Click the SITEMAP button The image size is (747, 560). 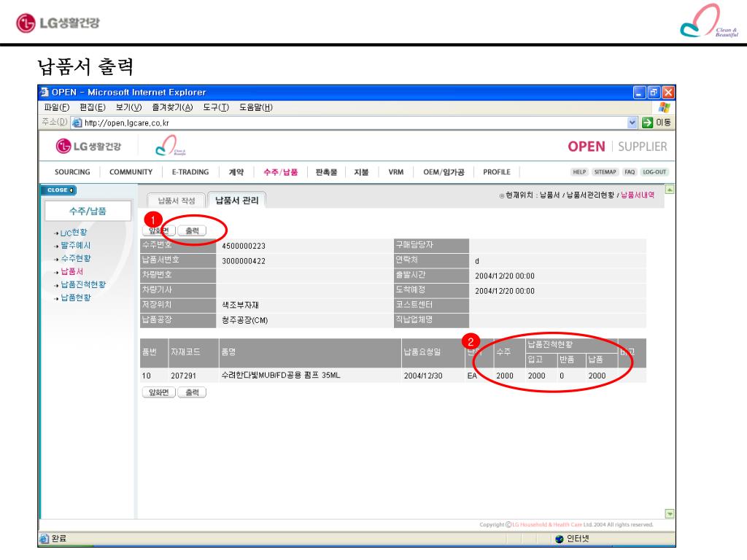click(x=605, y=172)
